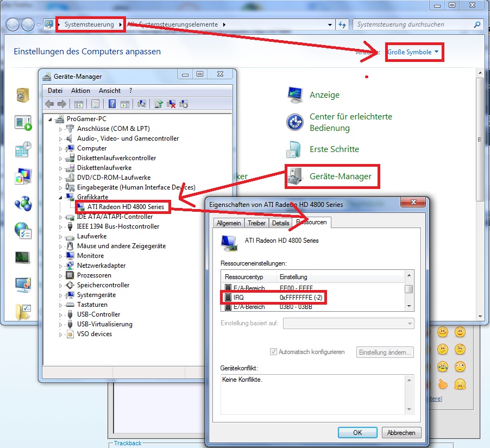490x448 pixels.
Task: Open the Anzeige control panel icon
Action: tap(295, 94)
